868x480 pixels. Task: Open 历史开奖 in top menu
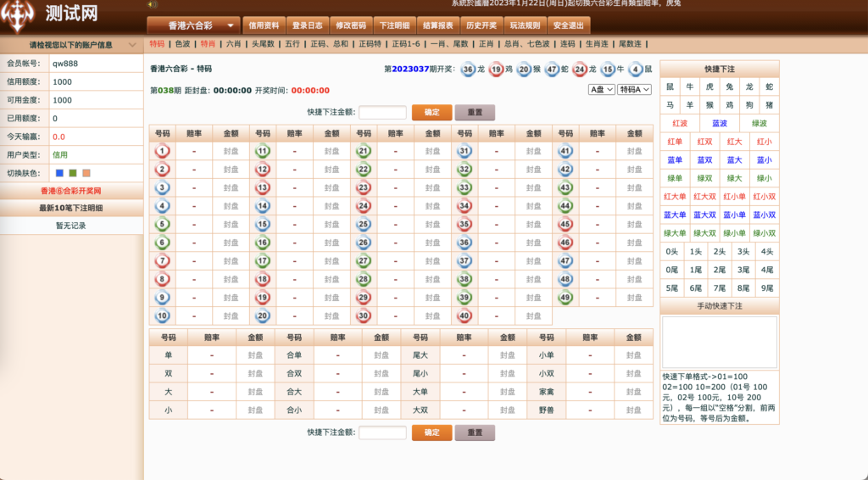click(481, 25)
